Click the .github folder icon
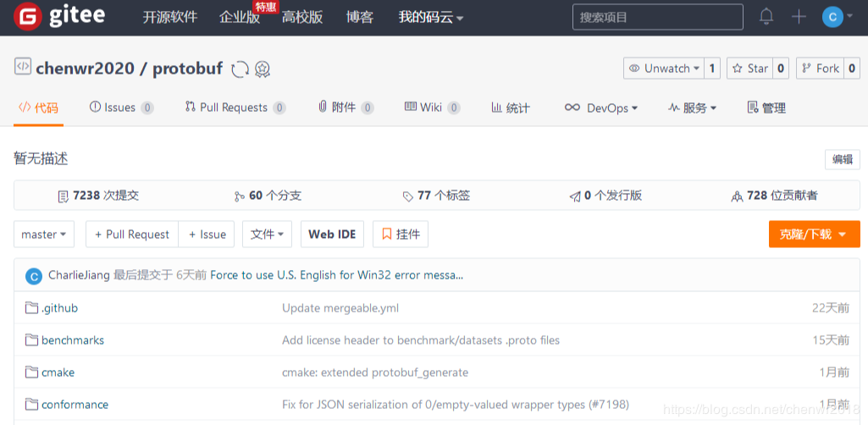The width and height of the screenshot is (868, 425). click(31, 307)
